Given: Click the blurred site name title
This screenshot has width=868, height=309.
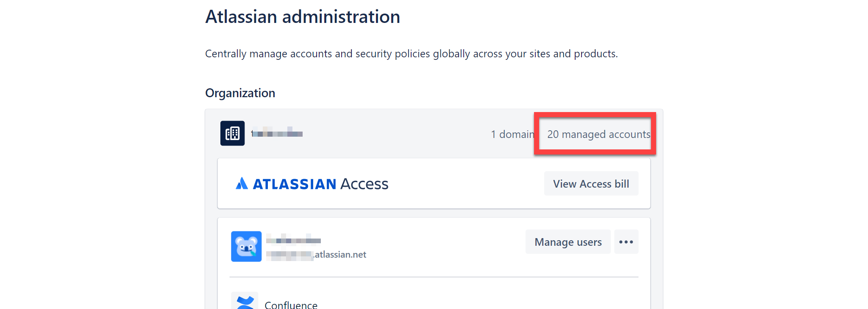Looking at the screenshot, I should (293, 240).
